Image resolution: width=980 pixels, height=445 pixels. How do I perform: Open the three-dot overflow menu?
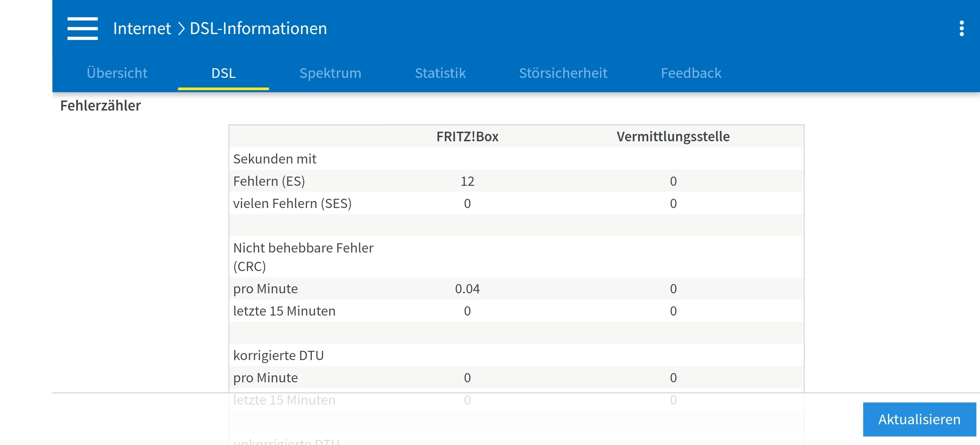(x=961, y=29)
